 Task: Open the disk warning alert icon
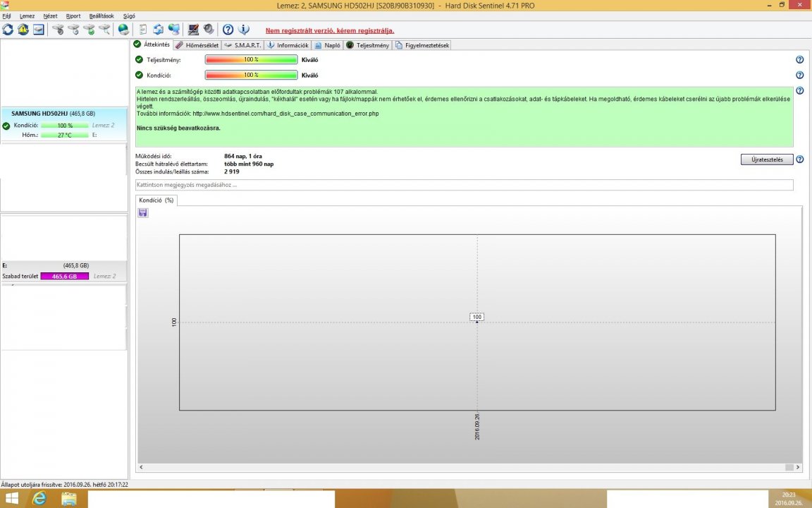[x=23, y=30]
